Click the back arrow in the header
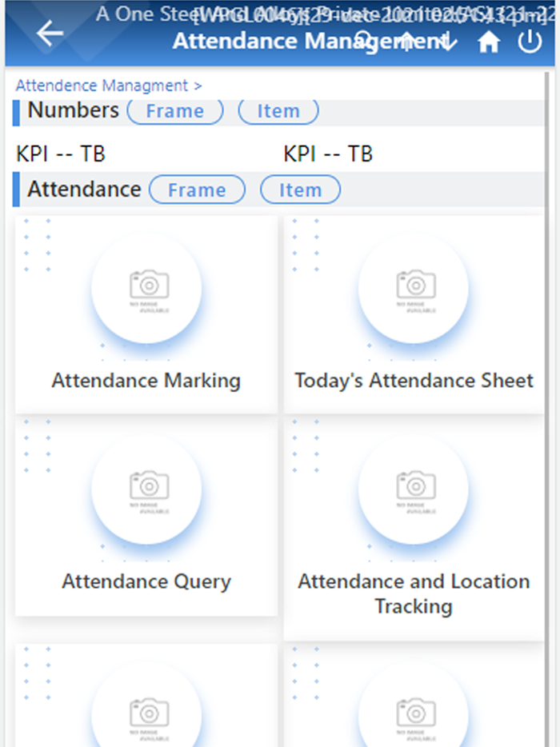This screenshot has height=747, width=560. (x=49, y=34)
